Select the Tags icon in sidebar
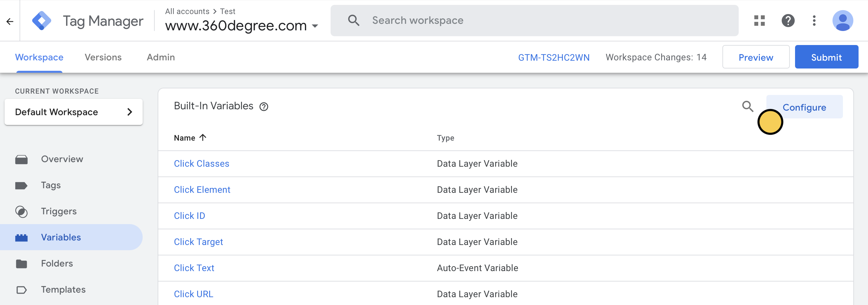The image size is (868, 305). 21,185
